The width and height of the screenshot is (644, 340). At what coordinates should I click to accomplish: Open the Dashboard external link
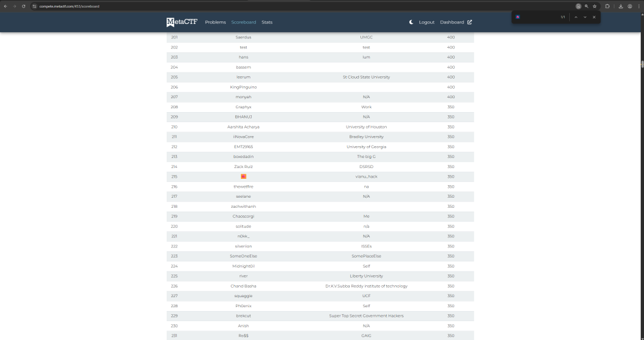click(456, 22)
